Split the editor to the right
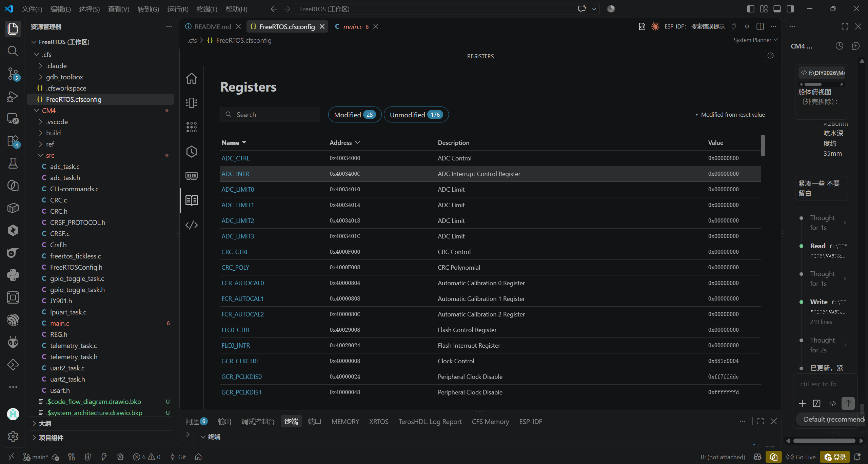868x464 pixels. coord(760,26)
